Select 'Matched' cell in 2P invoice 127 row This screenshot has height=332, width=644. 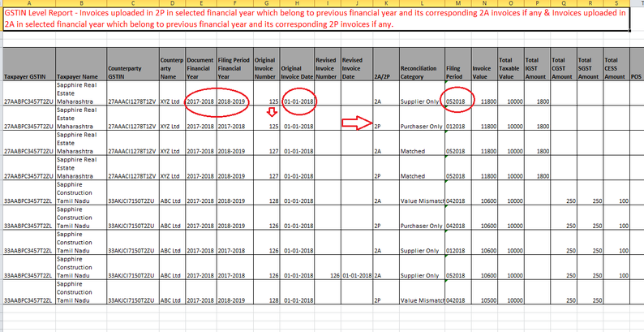click(x=422, y=168)
